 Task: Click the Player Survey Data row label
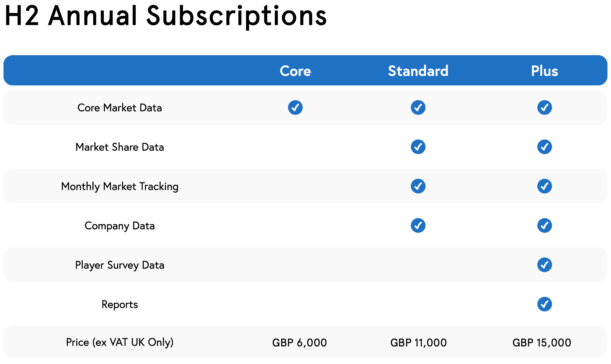click(120, 265)
